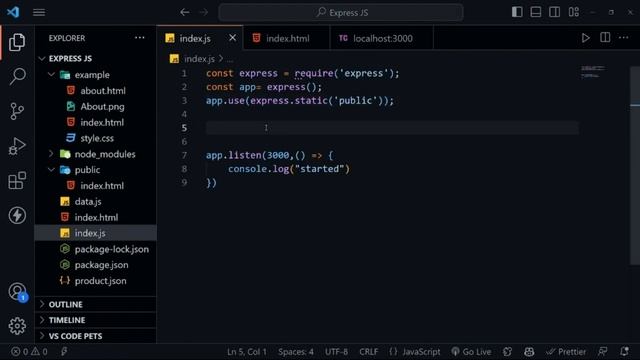Click the index.js breadcrumb
This screenshot has height=360, width=640.
point(199,59)
